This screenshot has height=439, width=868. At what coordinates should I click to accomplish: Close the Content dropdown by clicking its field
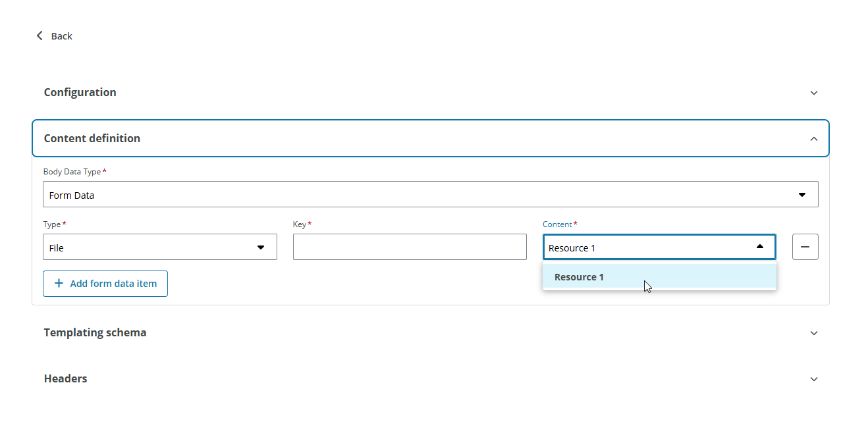coord(659,246)
